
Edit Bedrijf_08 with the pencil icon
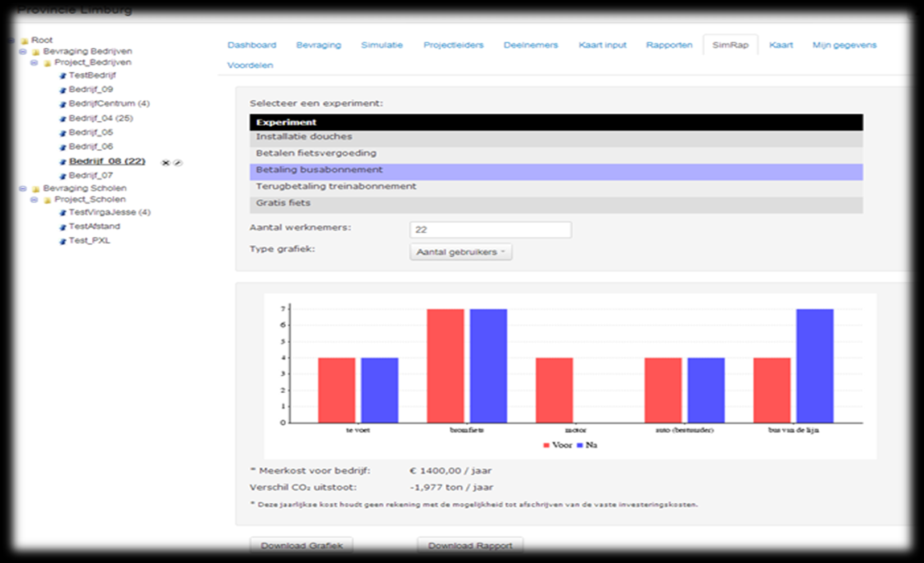coord(178,163)
